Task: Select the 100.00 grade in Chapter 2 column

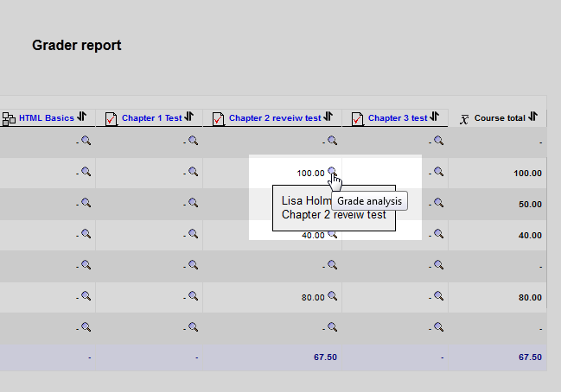Action: pyautogui.click(x=310, y=174)
